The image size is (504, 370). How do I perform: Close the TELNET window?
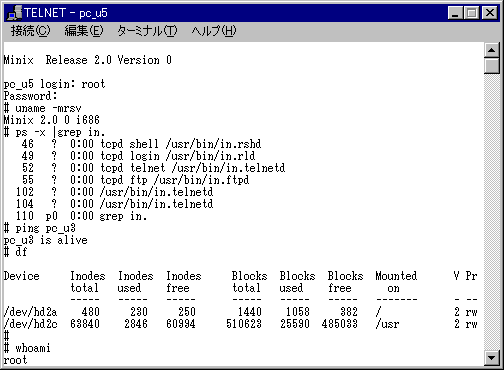point(490,13)
